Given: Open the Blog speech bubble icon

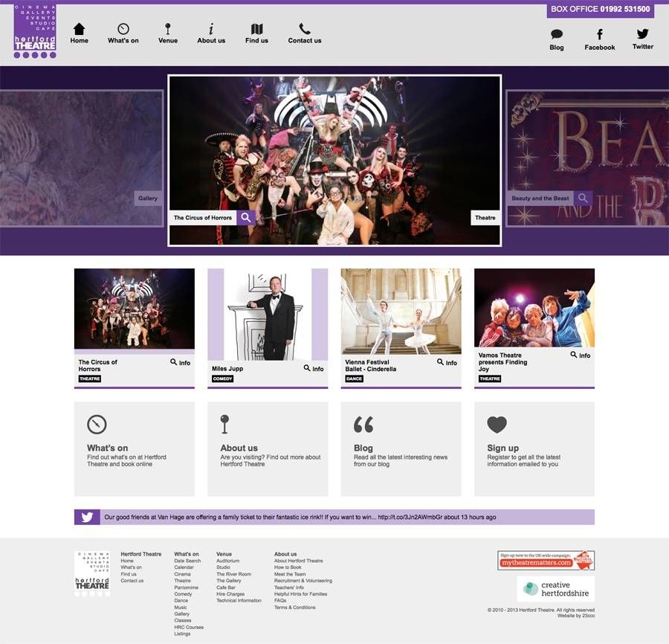Looking at the screenshot, I should click(556, 34).
